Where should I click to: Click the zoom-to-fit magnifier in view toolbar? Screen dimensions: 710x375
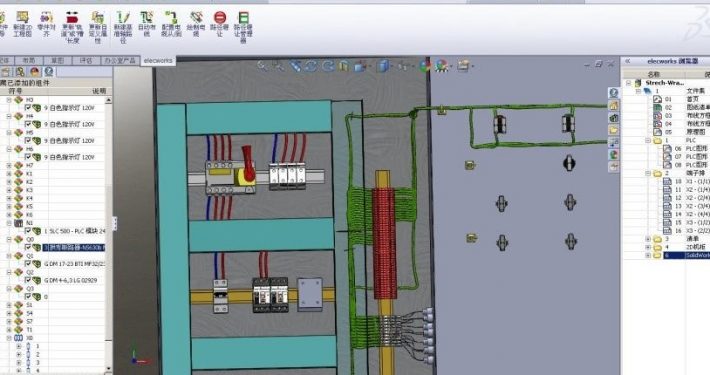pos(262,66)
